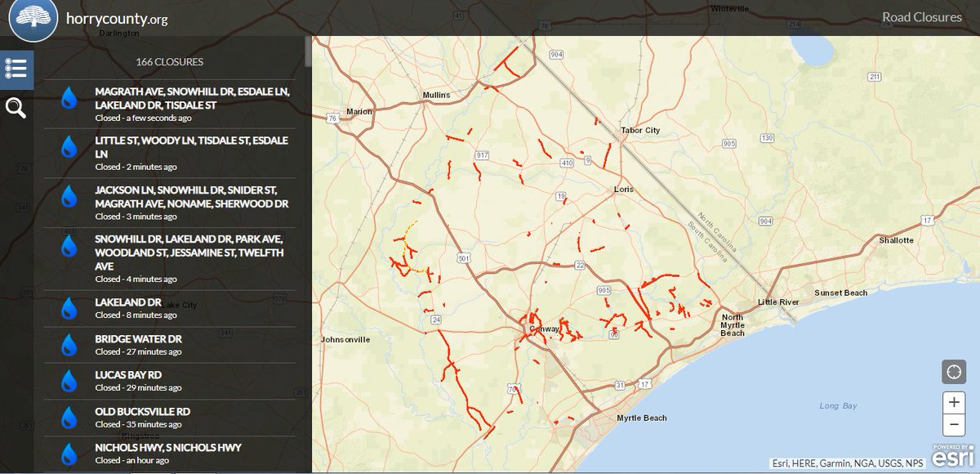Click water drop icon for Old Bucksville Rd
The image size is (980, 474).
coord(69,418)
